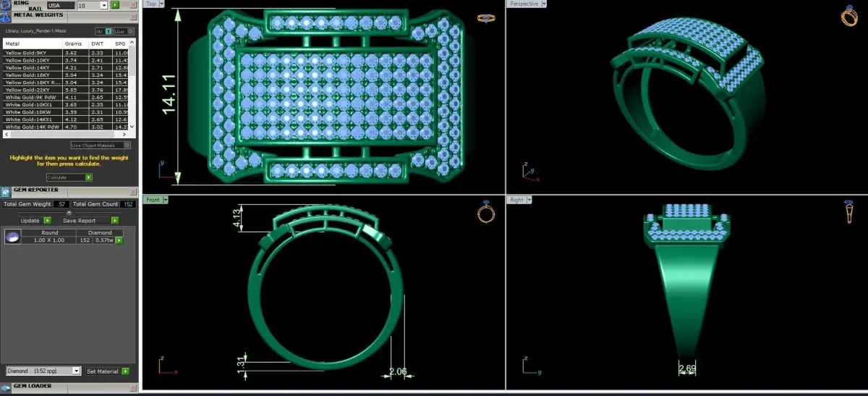This screenshot has height=396, width=868.
Task: Select the Yellow Gold:14KY row
Action: tap(67, 68)
